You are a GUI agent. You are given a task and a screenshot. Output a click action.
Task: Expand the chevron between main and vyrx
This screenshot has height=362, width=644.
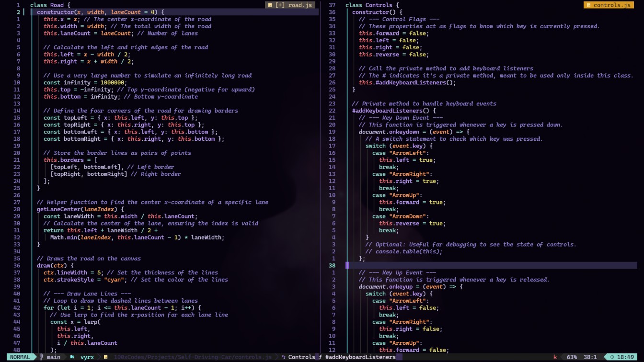tap(65, 357)
